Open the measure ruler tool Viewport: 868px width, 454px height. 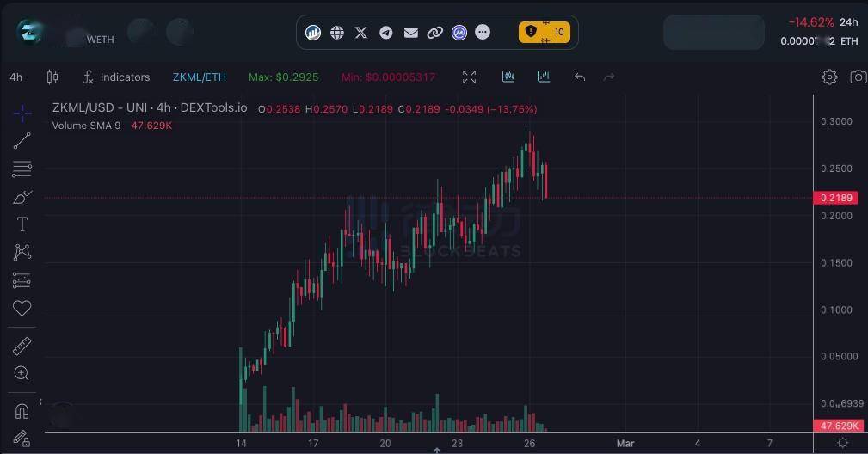pos(22,346)
